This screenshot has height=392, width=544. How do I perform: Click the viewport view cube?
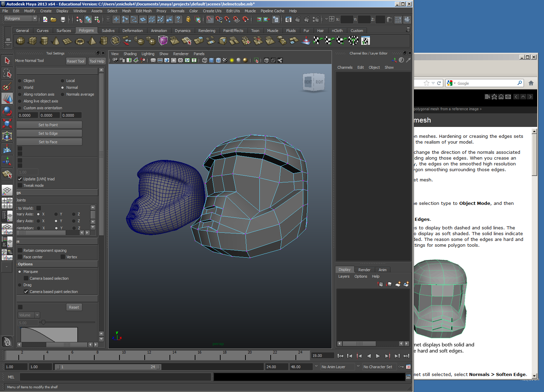coord(314,82)
